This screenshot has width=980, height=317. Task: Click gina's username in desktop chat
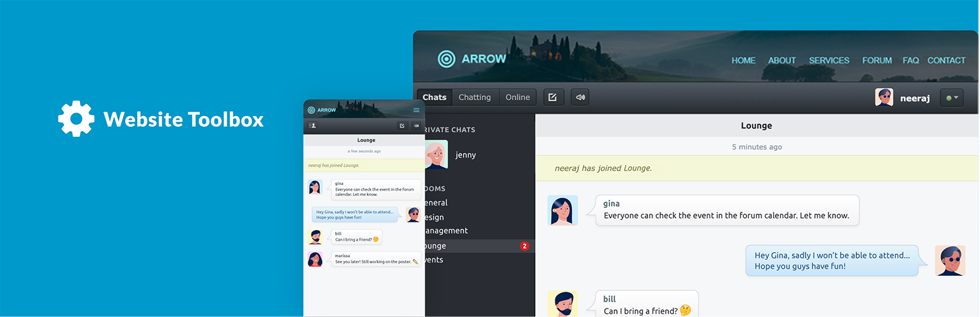pos(612,204)
